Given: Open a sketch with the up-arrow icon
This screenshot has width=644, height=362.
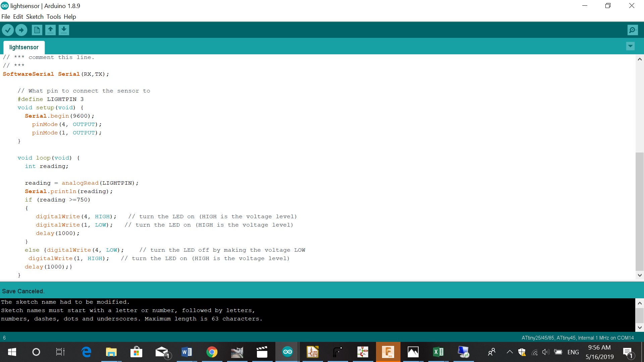Looking at the screenshot, I should [x=50, y=30].
